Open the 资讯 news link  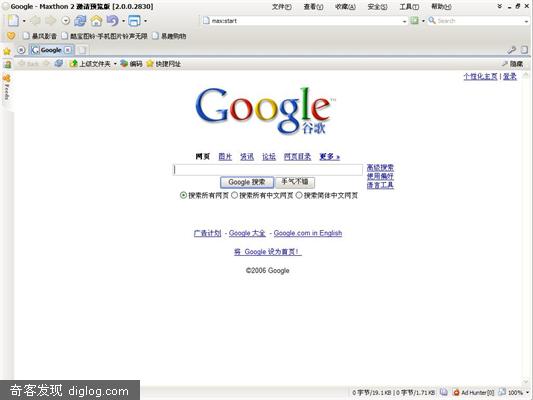click(247, 156)
